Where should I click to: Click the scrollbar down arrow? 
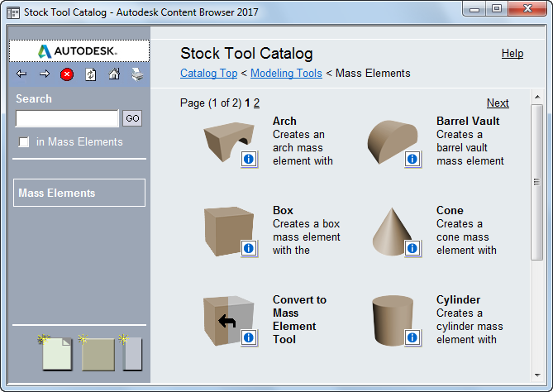pyautogui.click(x=537, y=375)
